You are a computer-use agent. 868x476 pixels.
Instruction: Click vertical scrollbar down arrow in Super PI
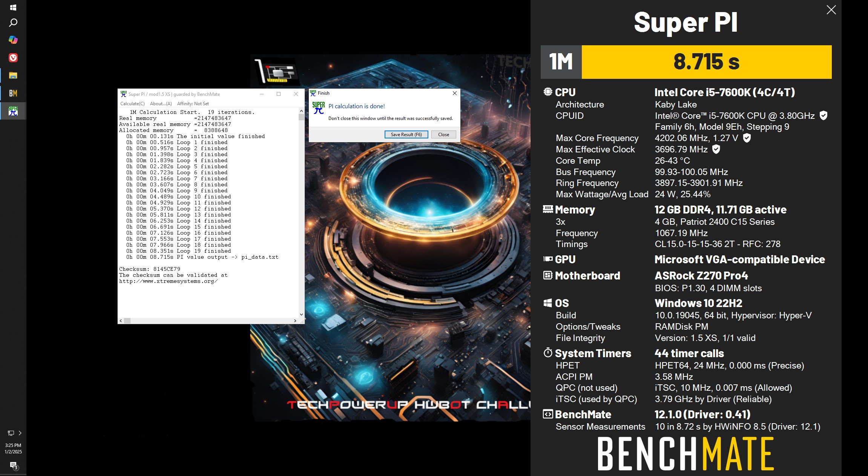301,314
